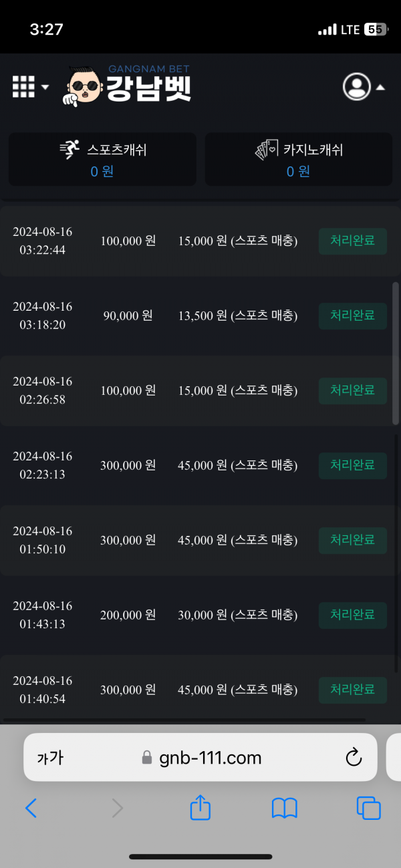The width and height of the screenshot is (401, 868).
Task: Reload the page with refresh icon
Action: click(x=353, y=757)
